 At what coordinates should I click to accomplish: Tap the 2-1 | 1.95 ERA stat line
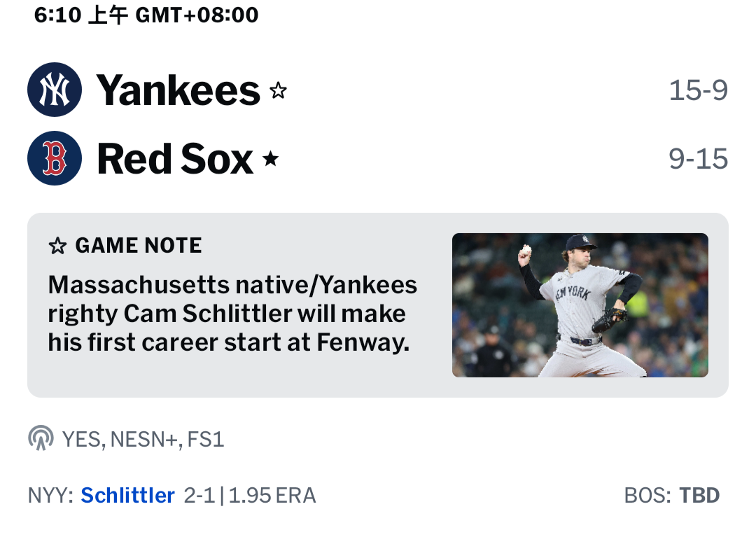click(x=250, y=496)
